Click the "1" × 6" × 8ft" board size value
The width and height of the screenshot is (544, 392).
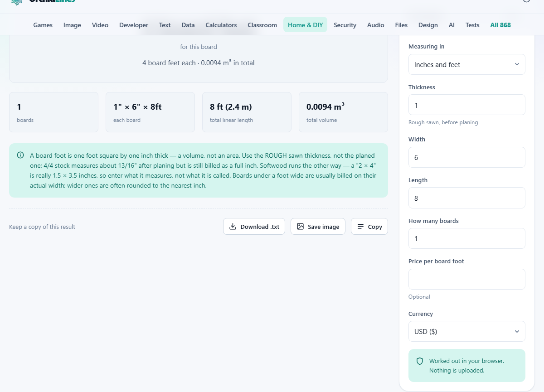click(x=137, y=107)
